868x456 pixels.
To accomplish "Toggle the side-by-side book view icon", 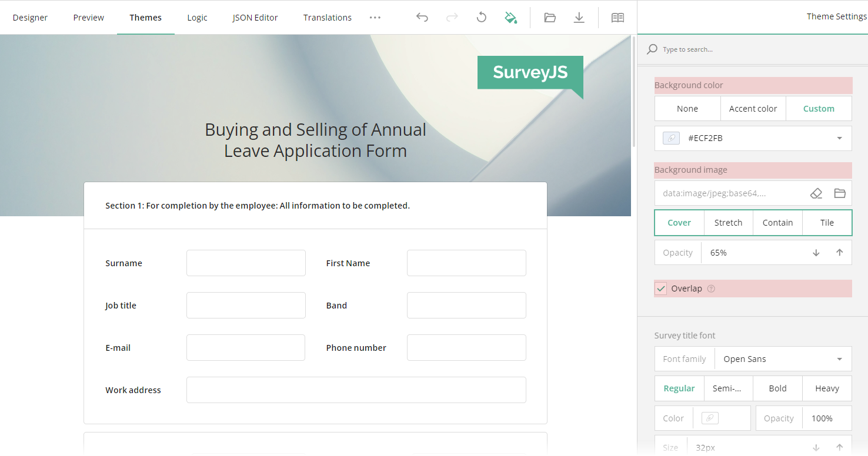I will pos(617,17).
